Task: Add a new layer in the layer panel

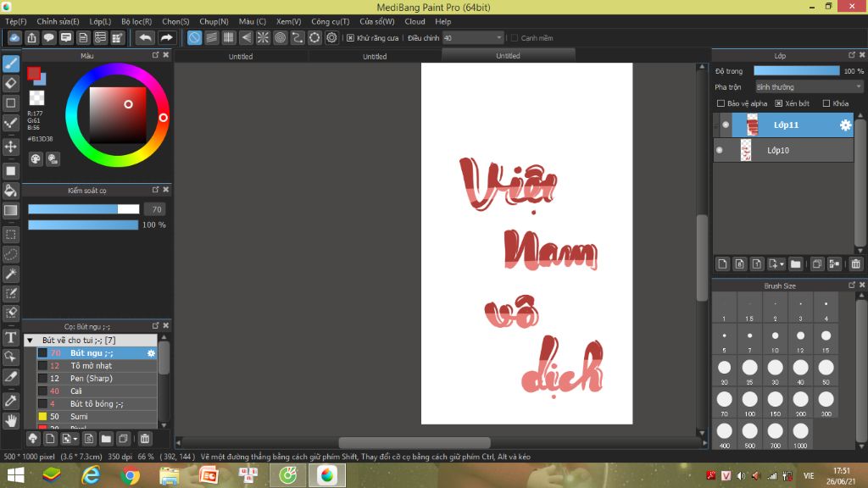Action: (722, 264)
